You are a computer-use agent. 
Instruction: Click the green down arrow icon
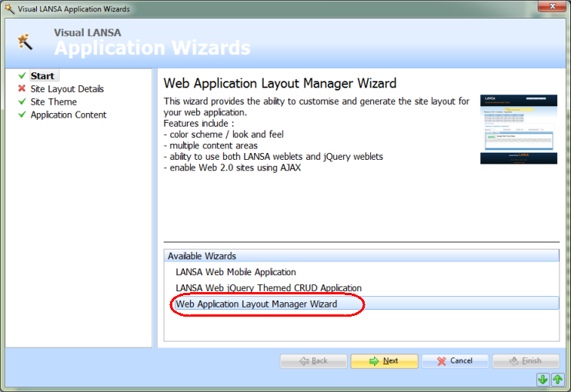(x=543, y=380)
